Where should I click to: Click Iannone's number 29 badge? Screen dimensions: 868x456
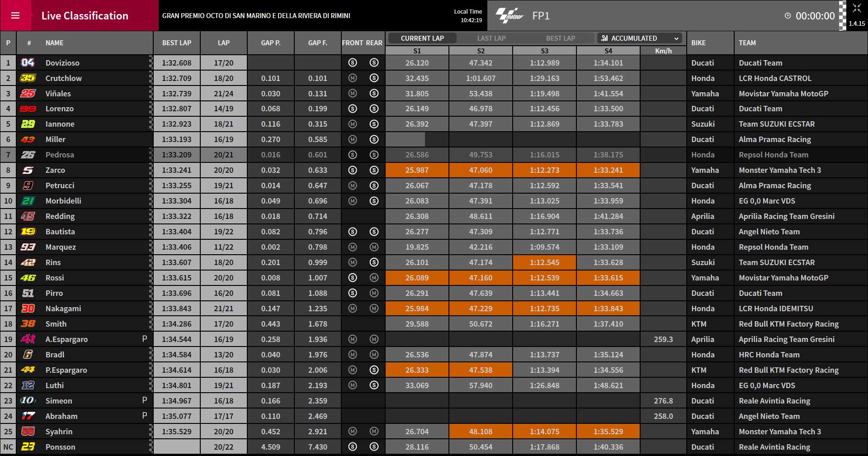(28, 124)
